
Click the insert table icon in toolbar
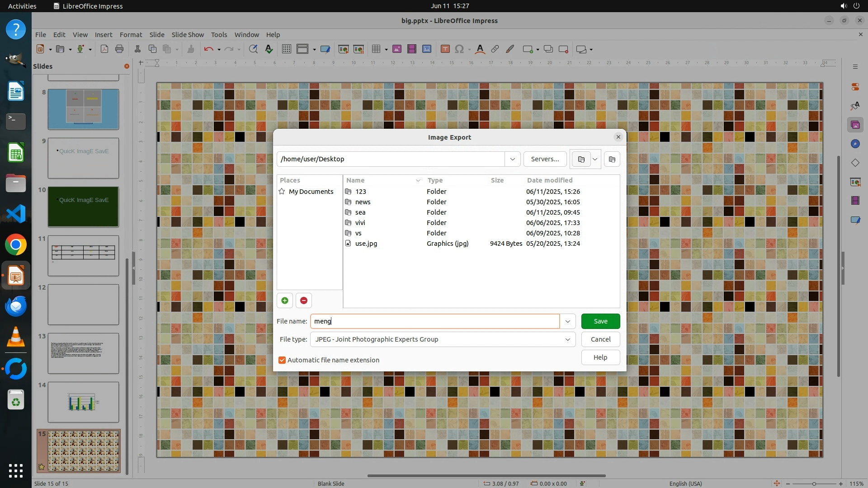pyautogui.click(x=376, y=49)
